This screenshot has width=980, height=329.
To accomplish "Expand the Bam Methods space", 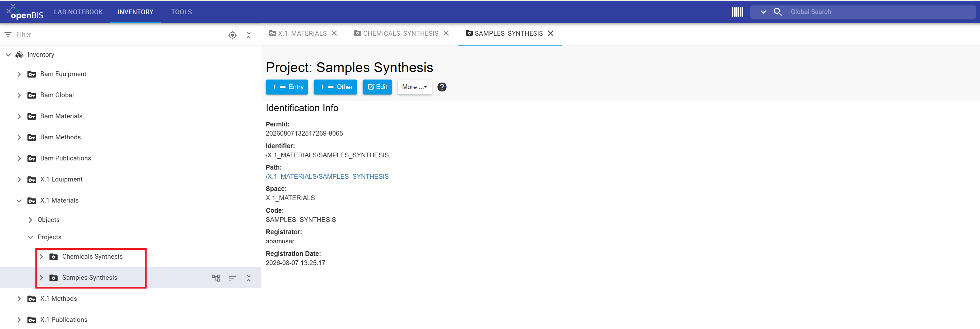I will (19, 138).
